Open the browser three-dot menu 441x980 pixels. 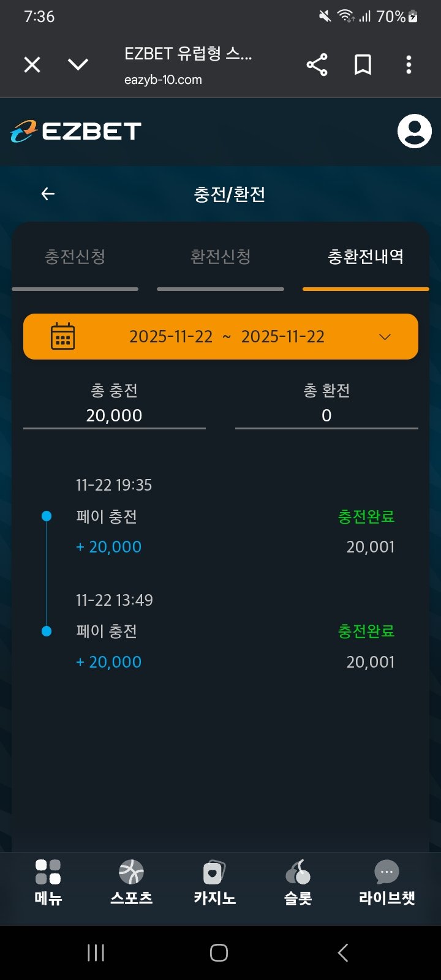click(x=409, y=65)
